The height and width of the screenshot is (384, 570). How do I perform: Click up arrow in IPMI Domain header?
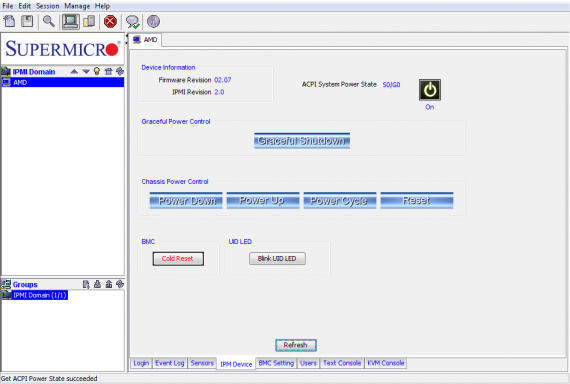click(74, 72)
